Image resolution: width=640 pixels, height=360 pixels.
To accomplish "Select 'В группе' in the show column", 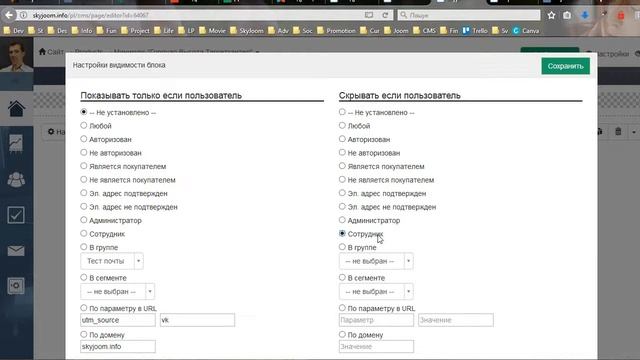I will click(84, 247).
